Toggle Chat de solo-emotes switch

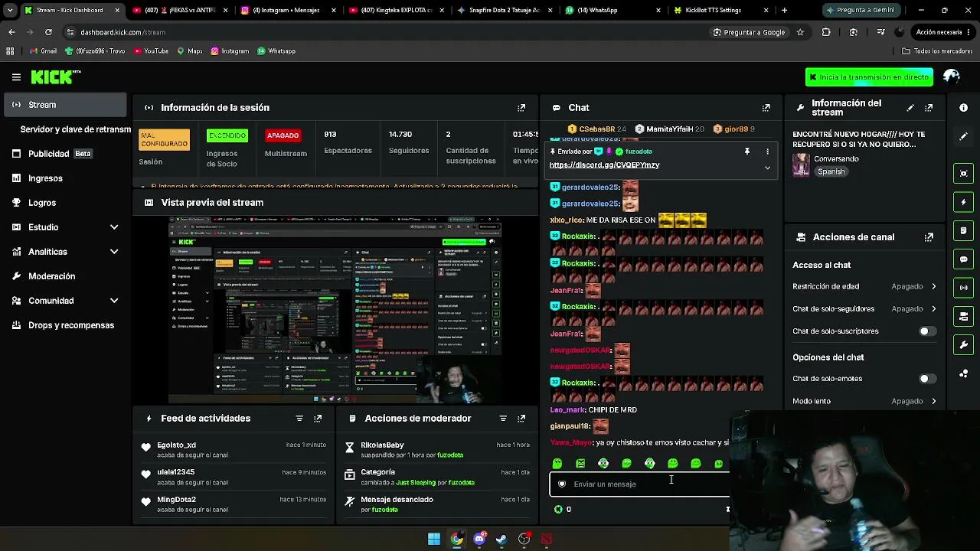click(926, 379)
